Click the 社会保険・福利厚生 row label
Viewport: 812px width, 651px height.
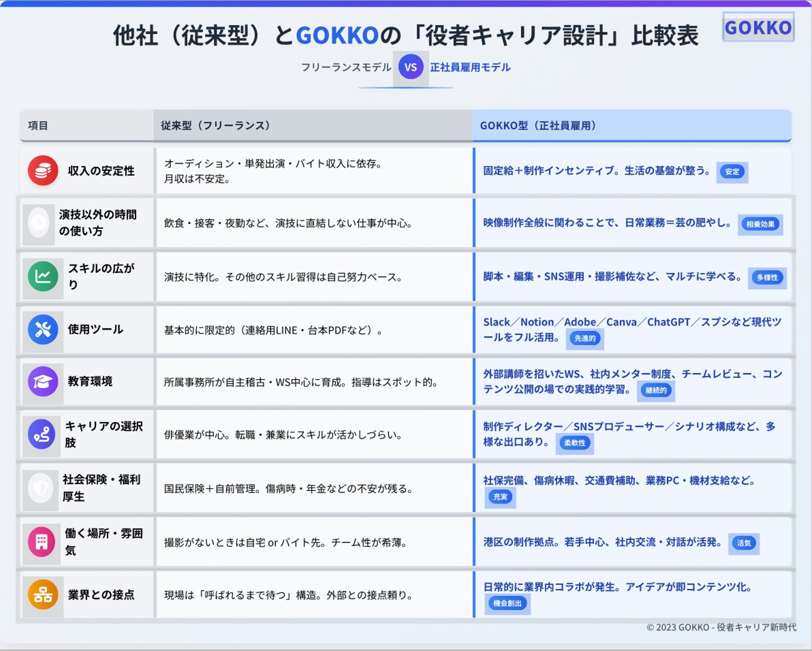[x=101, y=488]
